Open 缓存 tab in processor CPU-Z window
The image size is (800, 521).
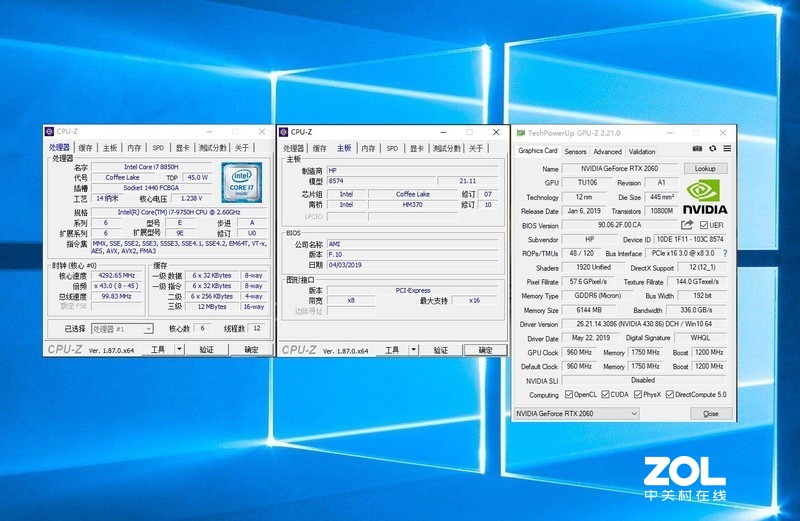tap(86, 147)
